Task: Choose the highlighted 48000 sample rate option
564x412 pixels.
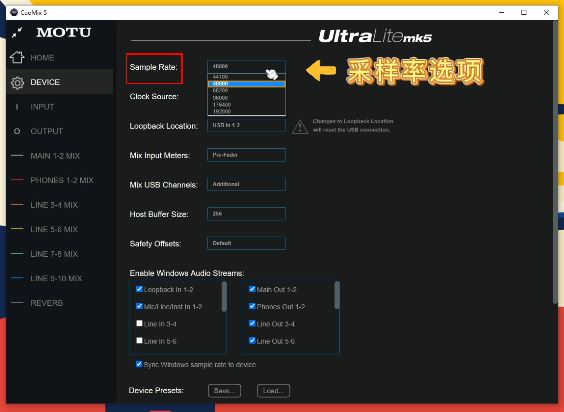Action: click(246, 83)
